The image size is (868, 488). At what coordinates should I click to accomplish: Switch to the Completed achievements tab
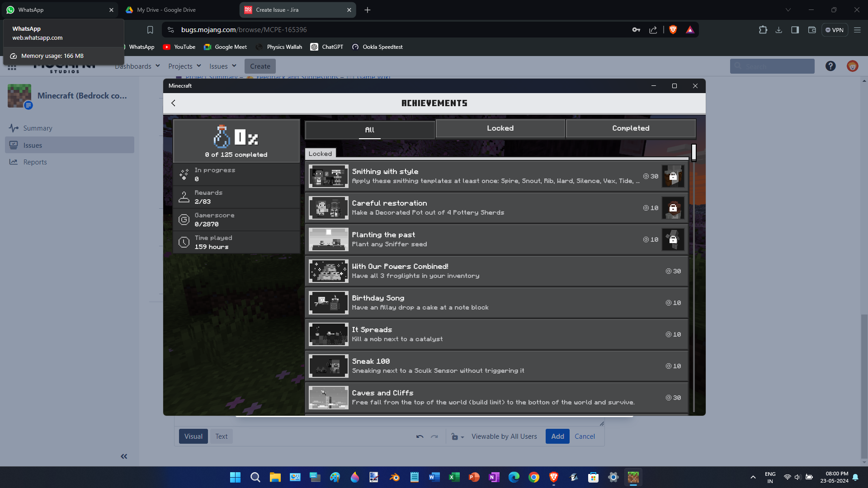pyautogui.click(x=630, y=128)
